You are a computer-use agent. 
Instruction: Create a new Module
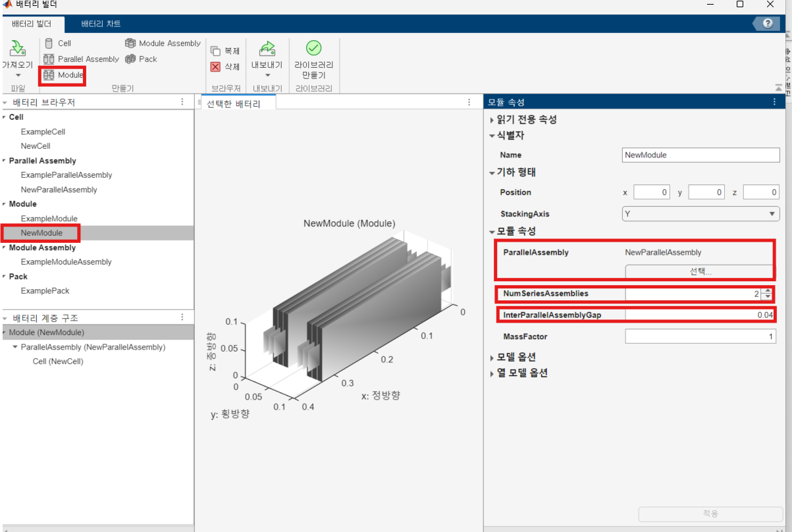pos(63,75)
